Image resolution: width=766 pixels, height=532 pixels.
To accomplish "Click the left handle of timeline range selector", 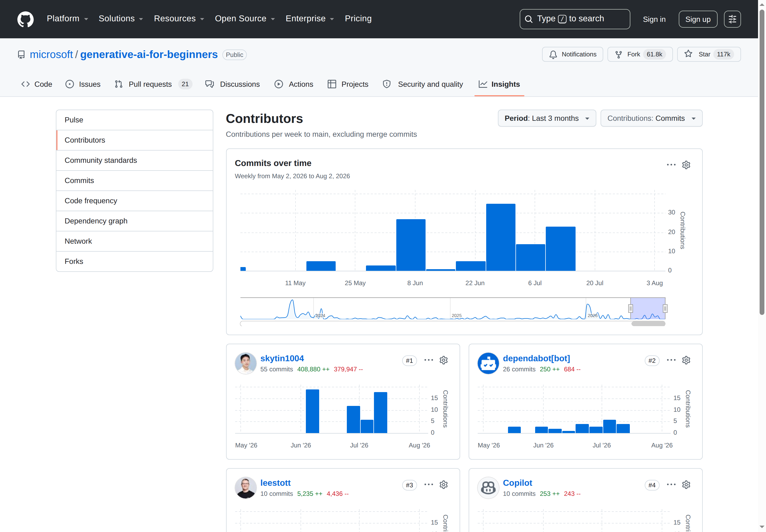I will coord(630,309).
